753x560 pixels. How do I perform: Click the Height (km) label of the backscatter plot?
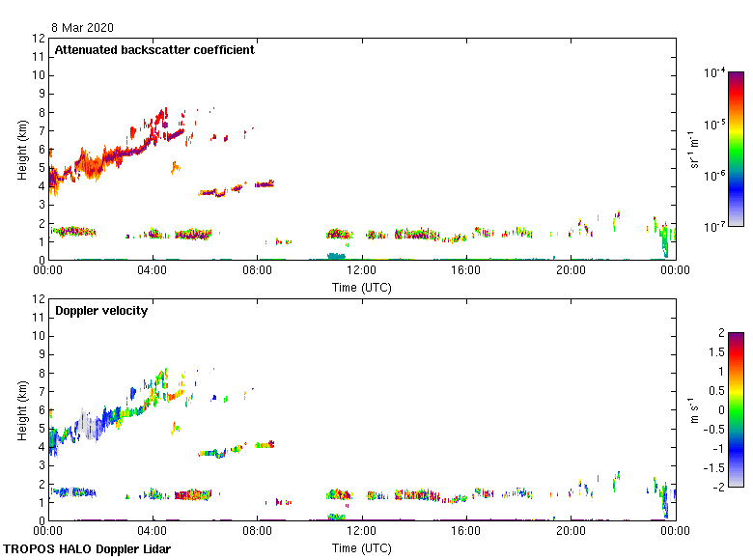[x=21, y=149]
